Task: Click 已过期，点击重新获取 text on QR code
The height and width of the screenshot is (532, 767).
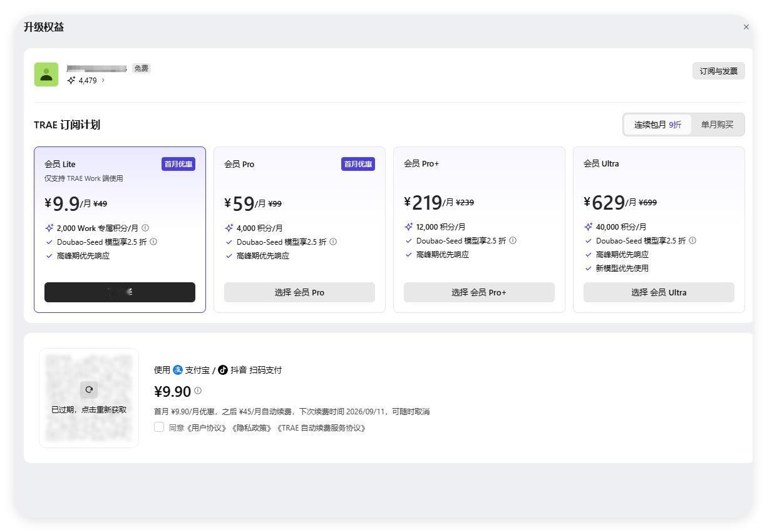Action: coord(89,410)
